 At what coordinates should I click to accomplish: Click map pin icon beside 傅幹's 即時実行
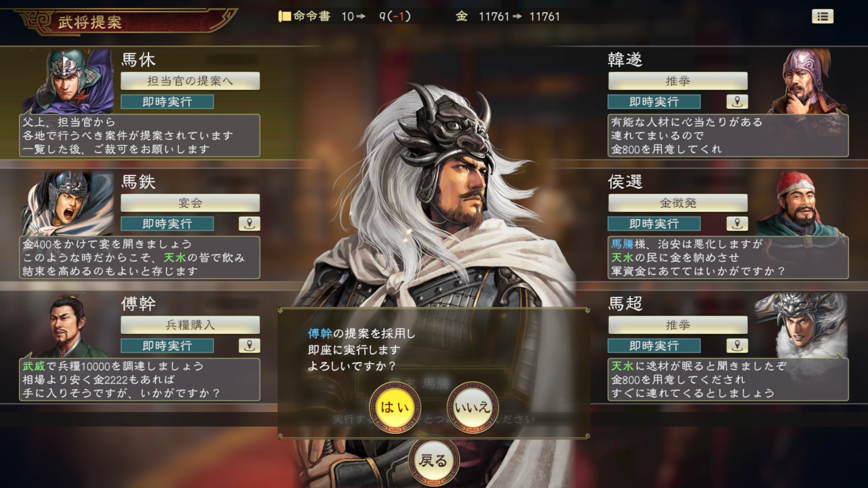tap(249, 346)
